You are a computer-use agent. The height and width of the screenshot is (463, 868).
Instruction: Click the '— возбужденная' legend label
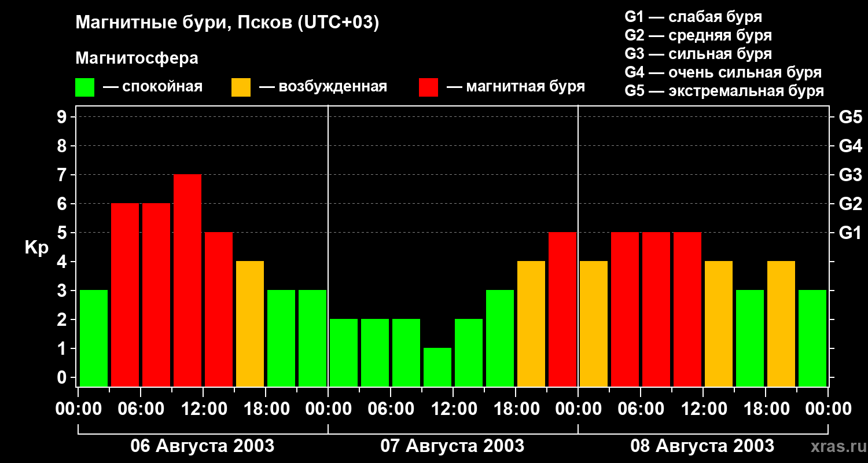point(323,87)
